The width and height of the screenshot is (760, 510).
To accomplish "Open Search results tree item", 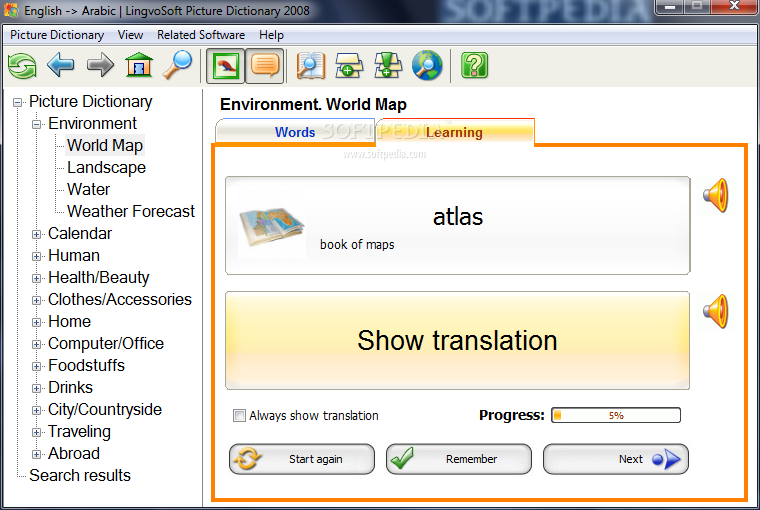I will coord(79,476).
